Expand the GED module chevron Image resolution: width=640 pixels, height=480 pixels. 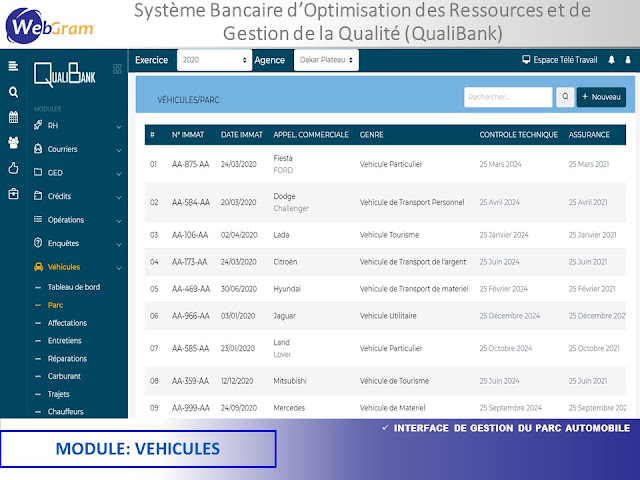pyautogui.click(x=119, y=174)
